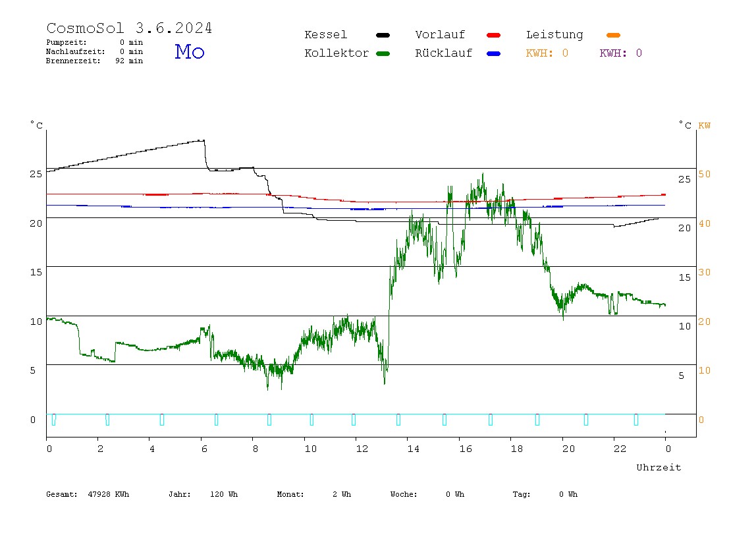
Task: Click the 'Tag: 0 Wh' value
Action: click(x=545, y=494)
